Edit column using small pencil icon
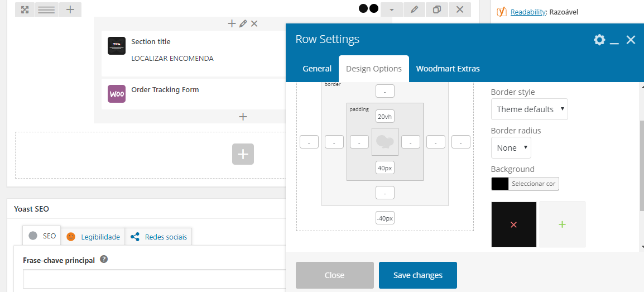Image resolution: width=644 pixels, height=292 pixels. click(243, 23)
